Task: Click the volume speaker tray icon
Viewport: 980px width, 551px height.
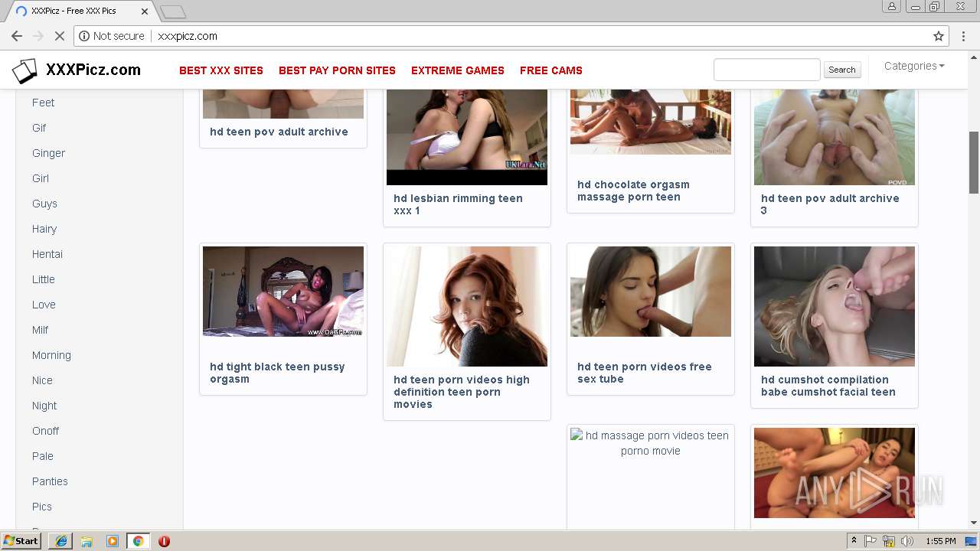Action: coord(907,541)
